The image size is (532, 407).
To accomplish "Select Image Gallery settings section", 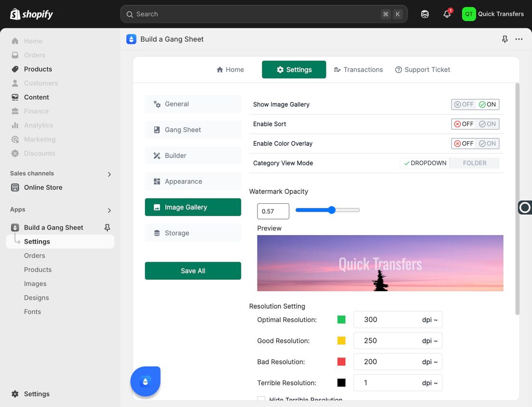I will point(193,207).
